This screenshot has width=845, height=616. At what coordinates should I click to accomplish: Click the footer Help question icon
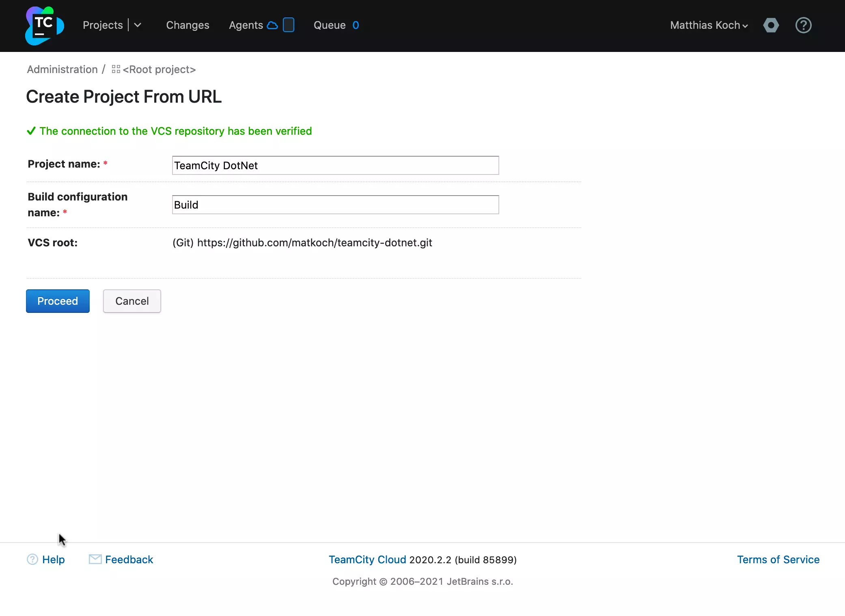pos(32,560)
